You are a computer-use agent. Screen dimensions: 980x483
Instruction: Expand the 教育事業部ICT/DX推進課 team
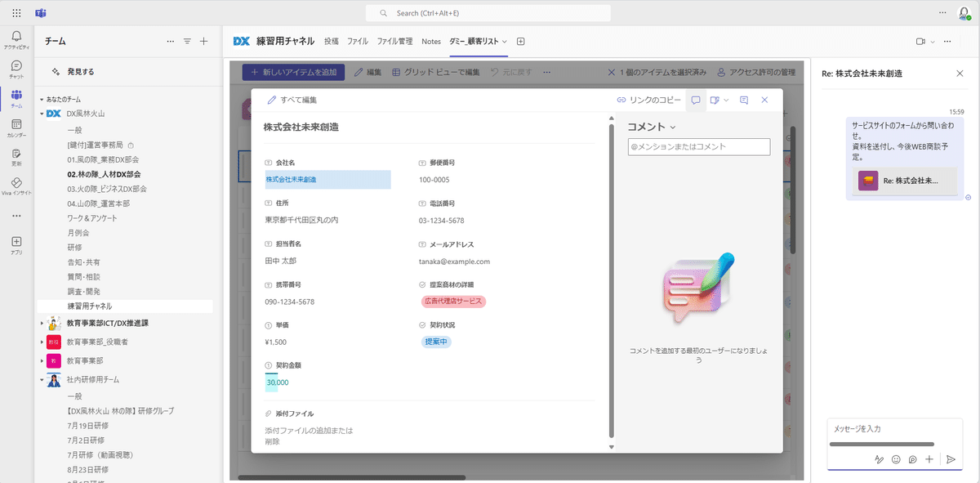coord(42,323)
